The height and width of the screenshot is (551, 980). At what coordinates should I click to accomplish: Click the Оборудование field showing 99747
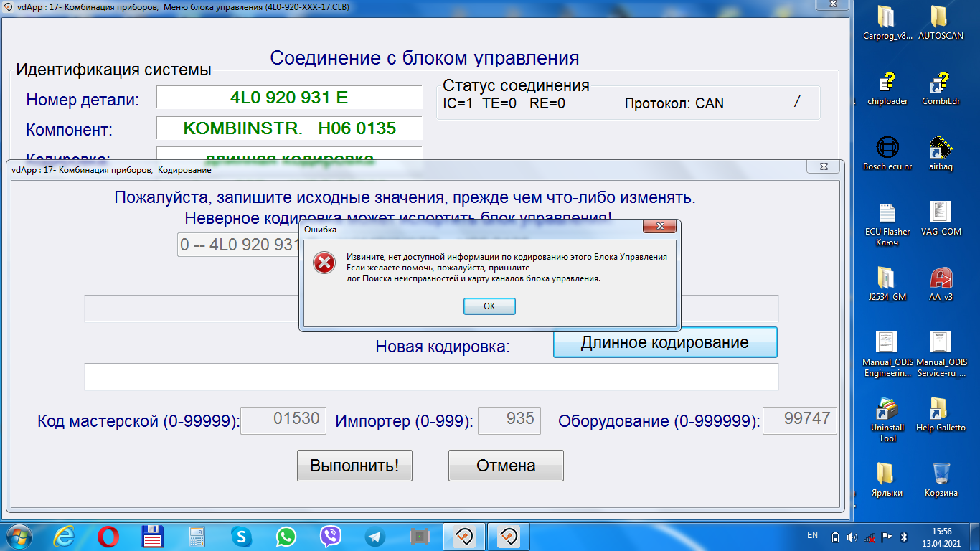coord(800,420)
